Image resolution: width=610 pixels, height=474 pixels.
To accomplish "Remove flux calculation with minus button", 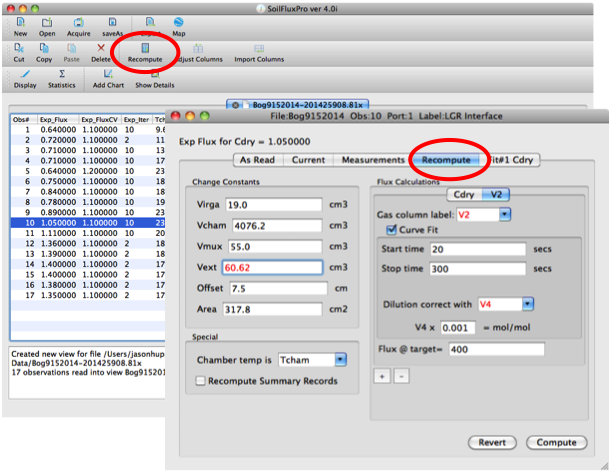I will (x=401, y=376).
